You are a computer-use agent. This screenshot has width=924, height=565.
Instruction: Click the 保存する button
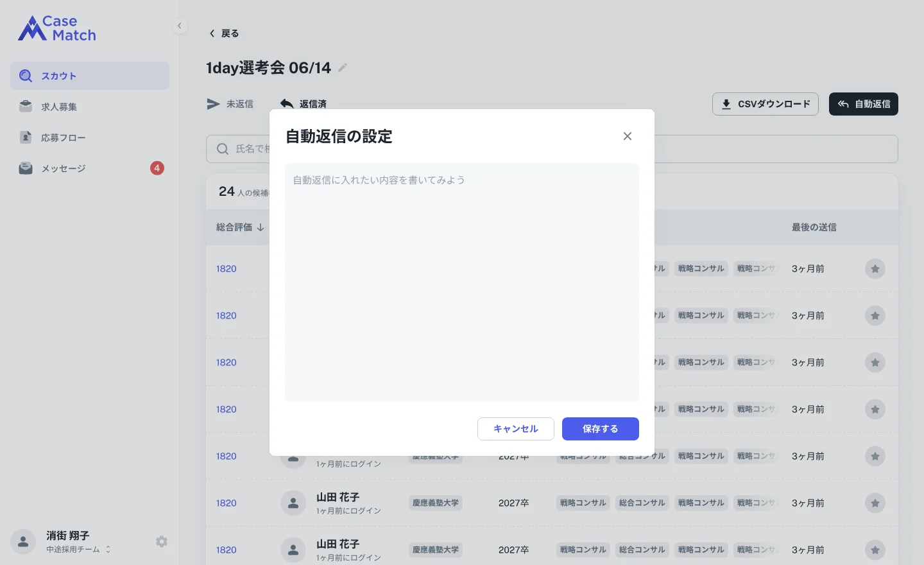pyautogui.click(x=601, y=429)
